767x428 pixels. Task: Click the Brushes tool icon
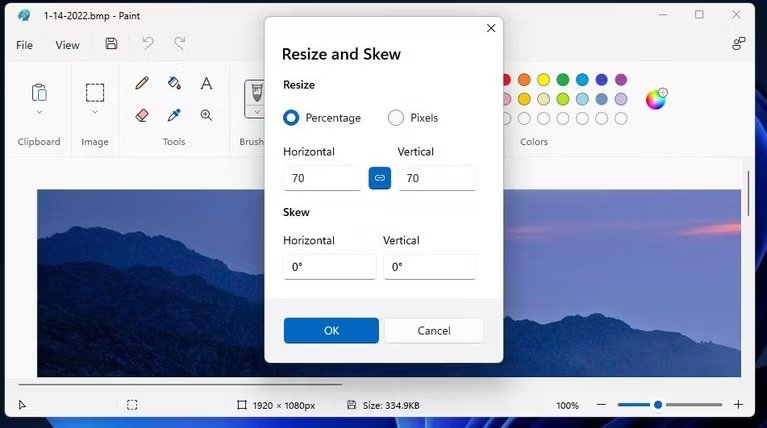click(x=256, y=93)
